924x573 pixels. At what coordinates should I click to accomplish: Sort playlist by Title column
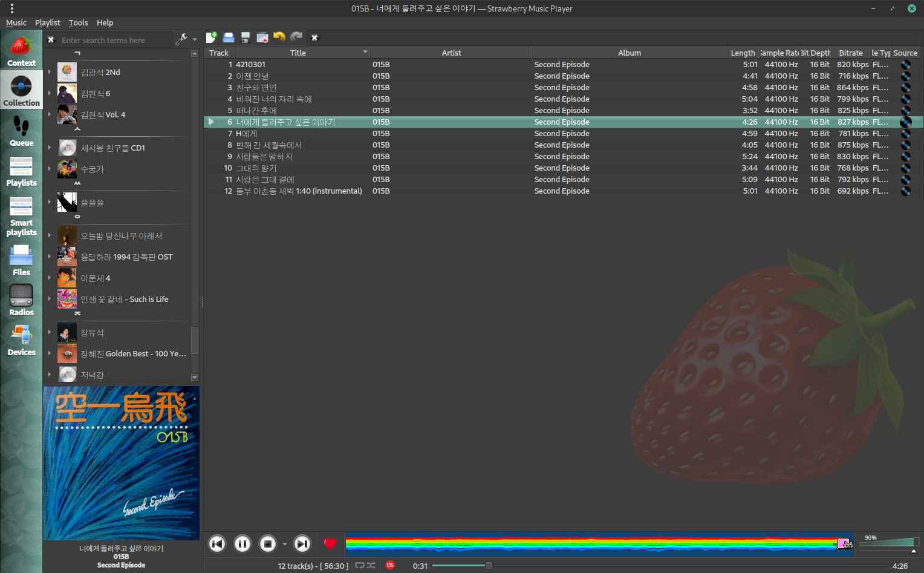pos(302,53)
